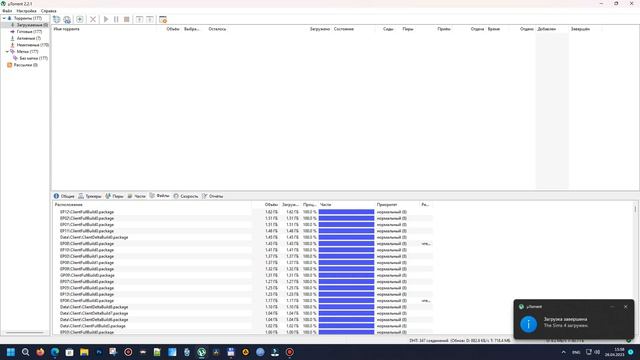
Task: Click progress bar of the 1.62 GB file
Action: tap(346, 212)
